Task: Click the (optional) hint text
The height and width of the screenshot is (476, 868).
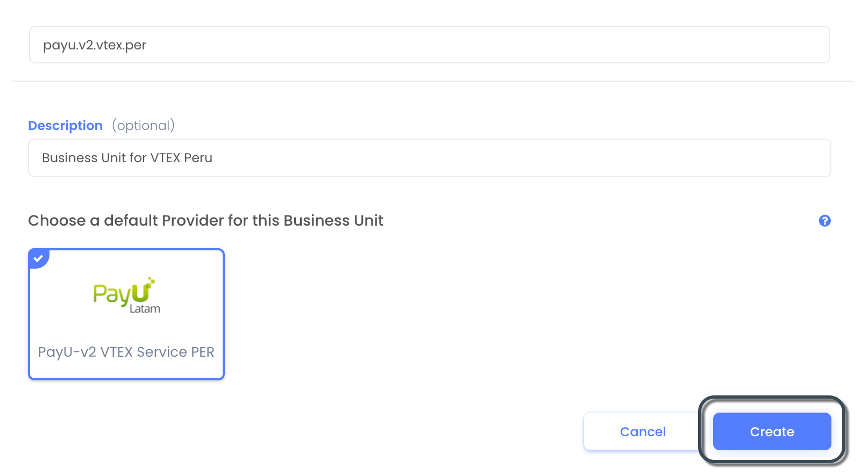Action: pos(143,126)
